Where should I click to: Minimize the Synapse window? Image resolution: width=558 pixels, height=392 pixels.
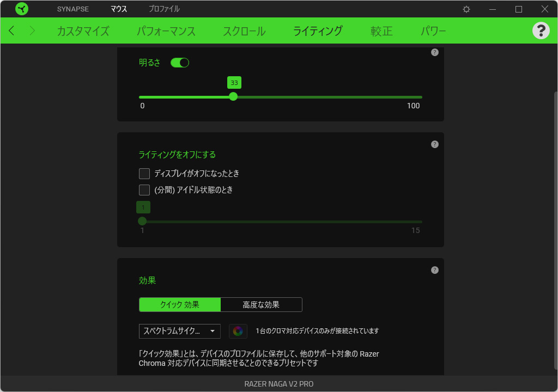[493, 9]
